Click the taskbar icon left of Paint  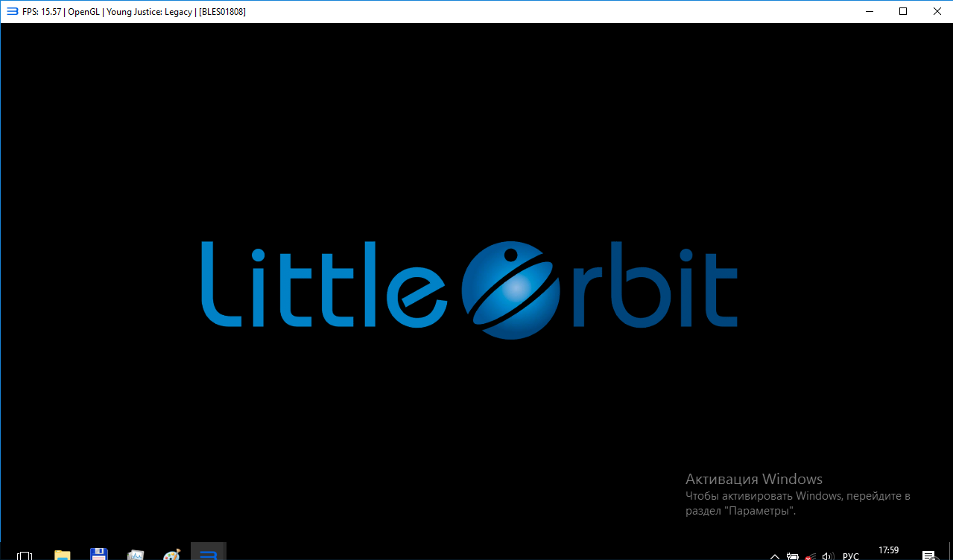pyautogui.click(x=135, y=555)
